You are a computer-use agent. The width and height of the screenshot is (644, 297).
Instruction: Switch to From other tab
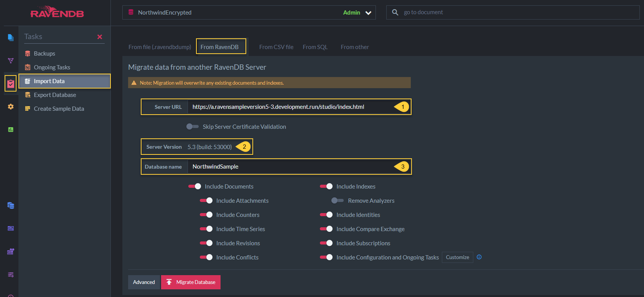point(355,47)
